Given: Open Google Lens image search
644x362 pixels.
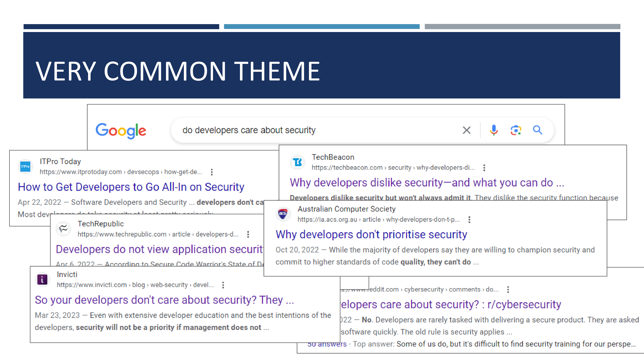Looking at the screenshot, I should 516,130.
